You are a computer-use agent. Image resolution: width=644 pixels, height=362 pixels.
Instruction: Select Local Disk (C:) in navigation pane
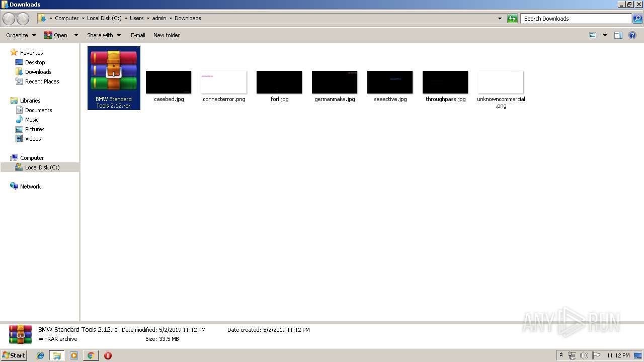(42, 167)
